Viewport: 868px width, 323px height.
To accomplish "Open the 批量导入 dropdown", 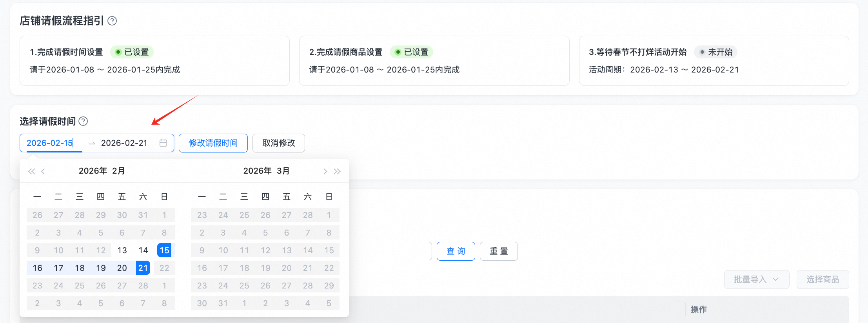I will point(756,279).
